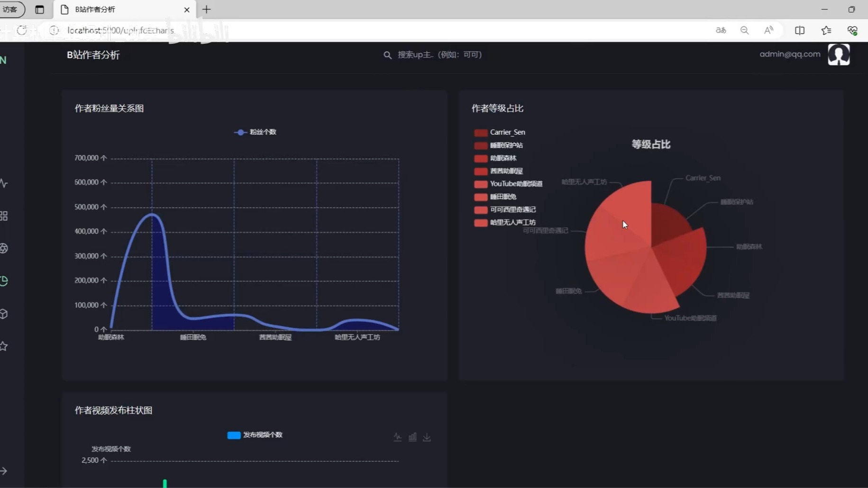Click the 700,000 个 y-axis value

(91, 158)
